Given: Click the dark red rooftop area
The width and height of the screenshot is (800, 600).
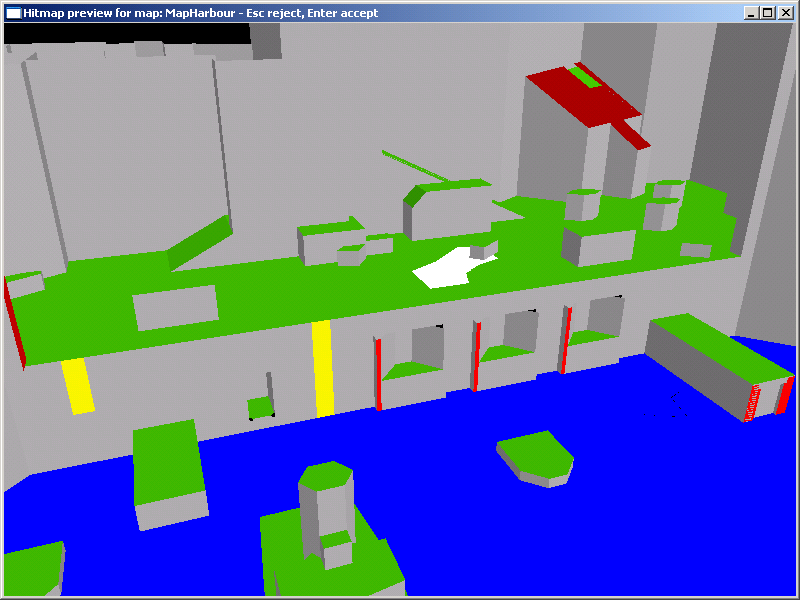Looking at the screenshot, I should pos(587,99).
